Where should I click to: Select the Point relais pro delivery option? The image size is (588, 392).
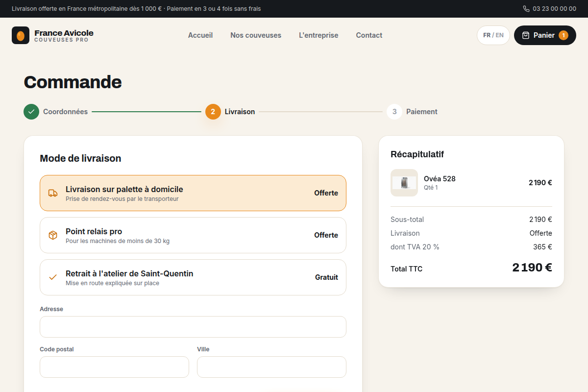(x=193, y=235)
